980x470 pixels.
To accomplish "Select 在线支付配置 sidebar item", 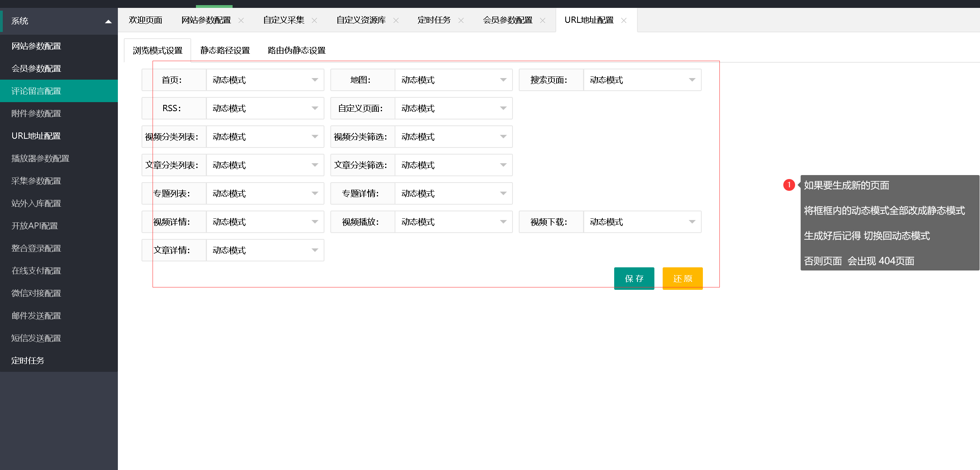I will pyautogui.click(x=36, y=271).
